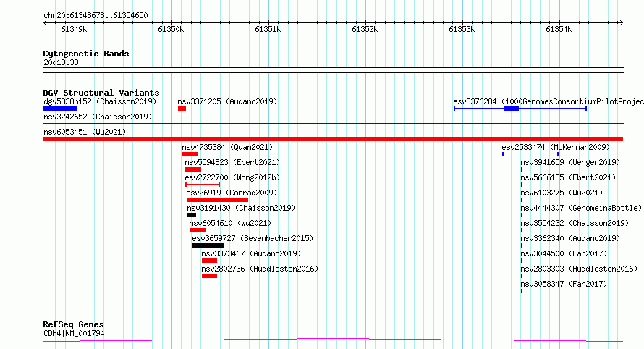
Task: Select the 20q13.33 band label
Action: [x=61, y=62]
